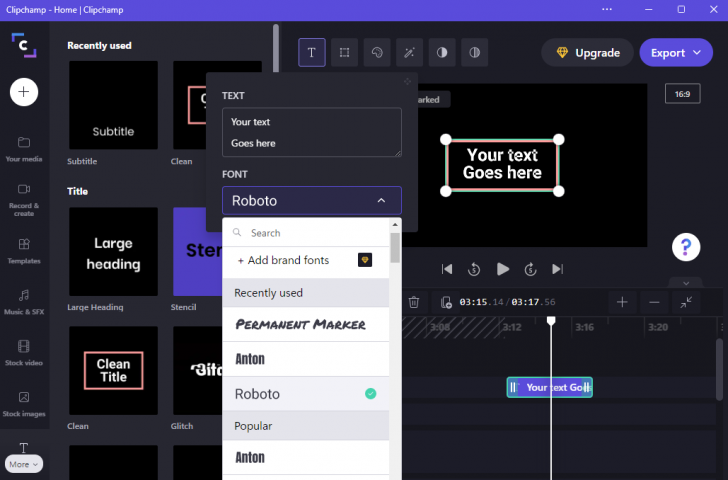728x480 pixels.
Task: Choose Anton under Recently used
Action: tap(306, 359)
